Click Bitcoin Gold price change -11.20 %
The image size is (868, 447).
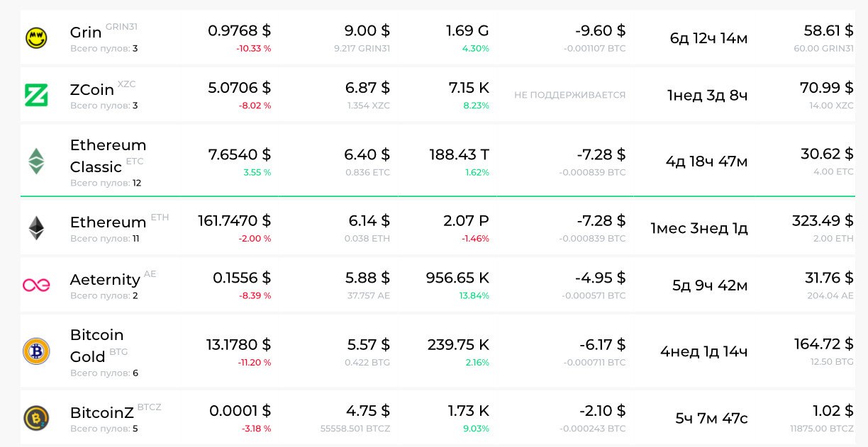[255, 363]
